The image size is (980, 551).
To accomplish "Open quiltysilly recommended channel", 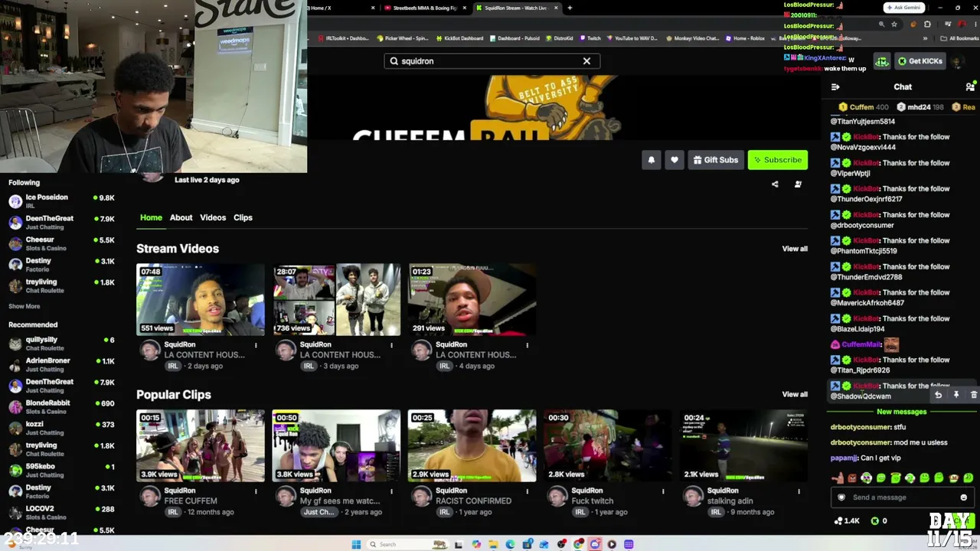I will [61, 344].
